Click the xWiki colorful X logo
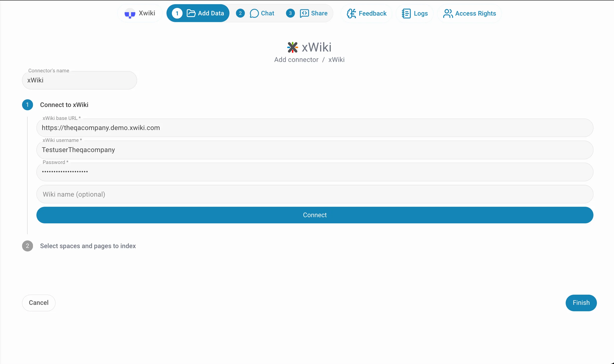This screenshot has width=614, height=364. click(x=292, y=47)
